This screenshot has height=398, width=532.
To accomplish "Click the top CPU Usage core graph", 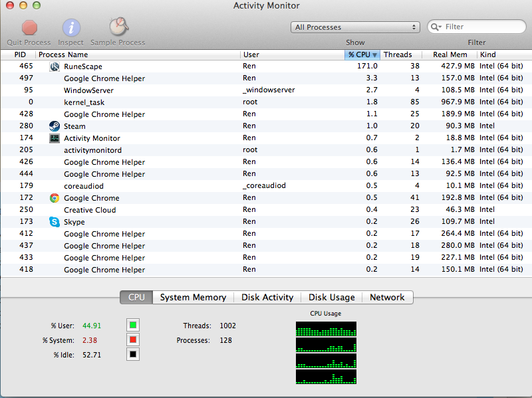I will [x=326, y=329].
